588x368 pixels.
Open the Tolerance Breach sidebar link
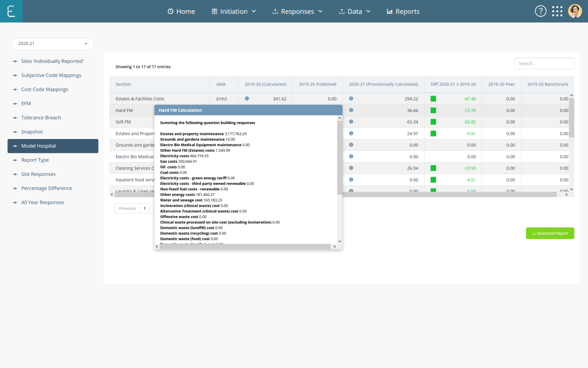click(41, 118)
